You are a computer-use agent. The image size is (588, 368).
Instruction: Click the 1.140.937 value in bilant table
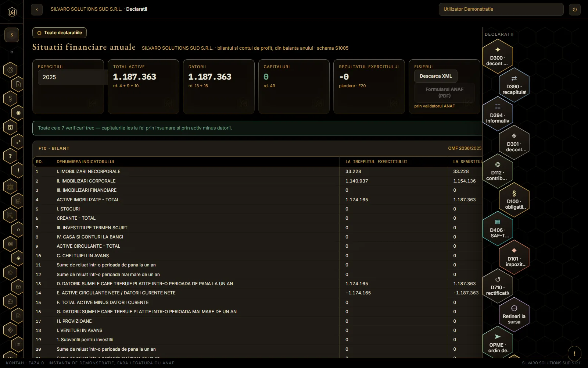click(x=356, y=181)
